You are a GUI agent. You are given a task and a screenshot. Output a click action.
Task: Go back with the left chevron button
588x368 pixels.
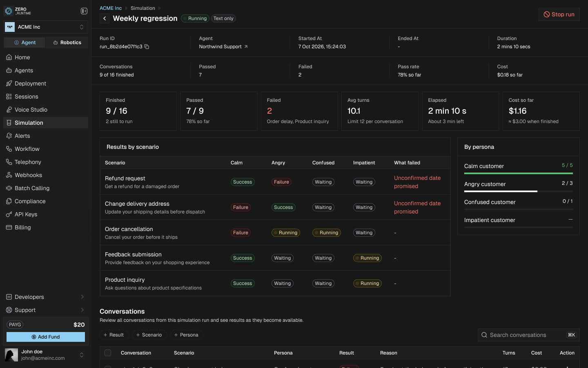[105, 18]
